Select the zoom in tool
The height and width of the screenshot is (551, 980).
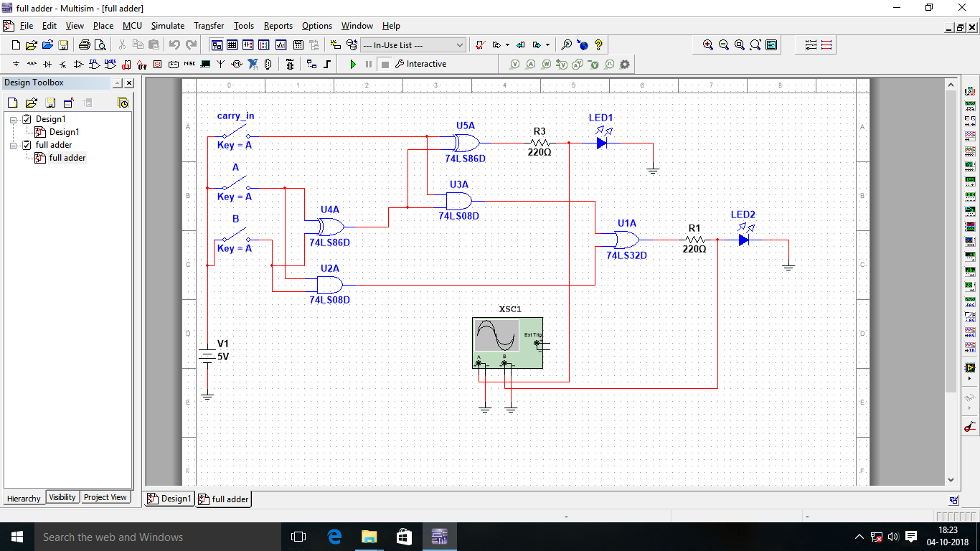(x=707, y=44)
